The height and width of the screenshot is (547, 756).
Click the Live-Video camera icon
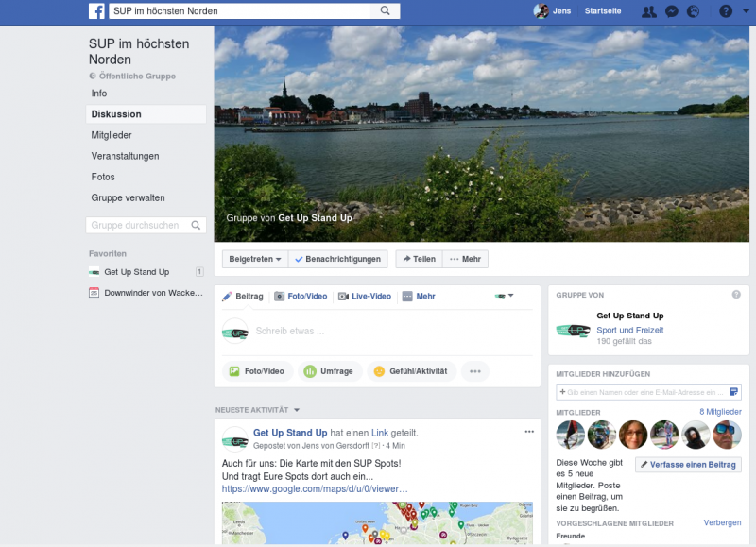coord(344,297)
